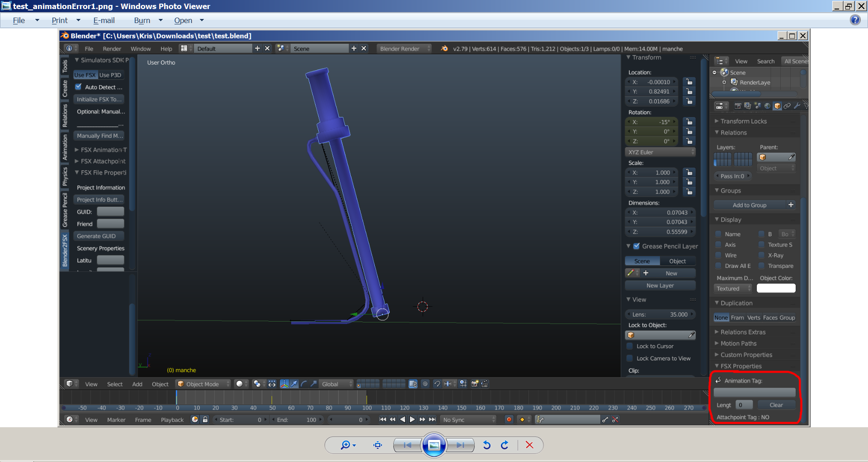Click the Rotation X -15° field
This screenshot has height=462, width=868.
(651, 122)
